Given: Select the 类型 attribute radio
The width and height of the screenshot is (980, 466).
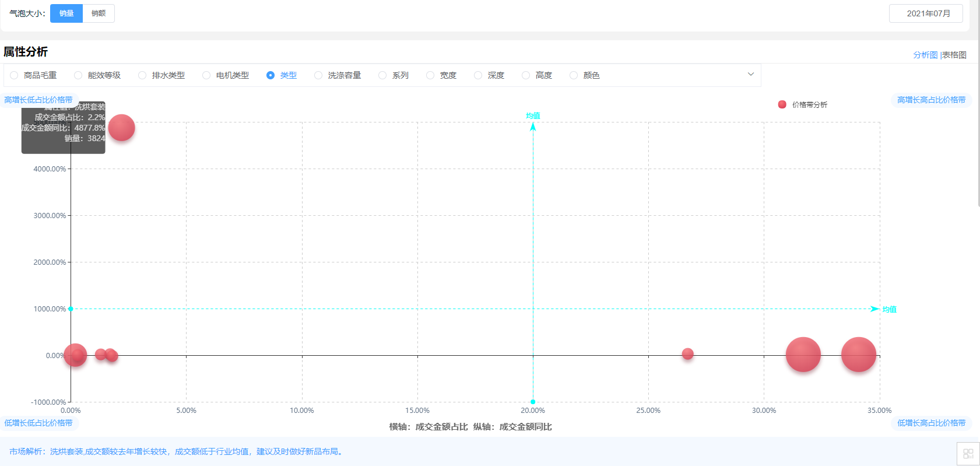Looking at the screenshot, I should point(271,75).
